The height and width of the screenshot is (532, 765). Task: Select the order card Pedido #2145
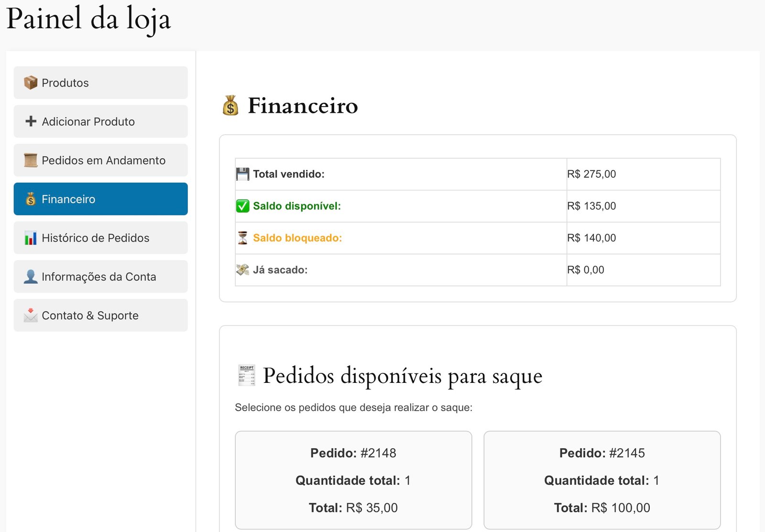[602, 480]
